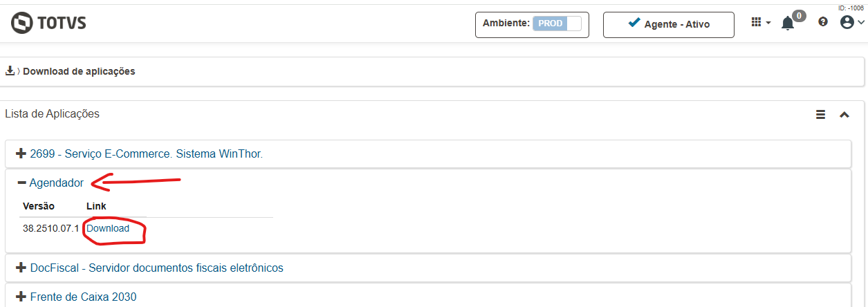
Task: Click Download de aplicações breadcrumb
Action: tap(79, 71)
